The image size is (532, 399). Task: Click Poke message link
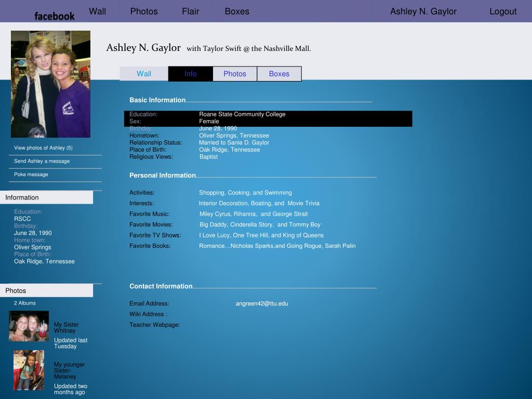click(x=31, y=174)
